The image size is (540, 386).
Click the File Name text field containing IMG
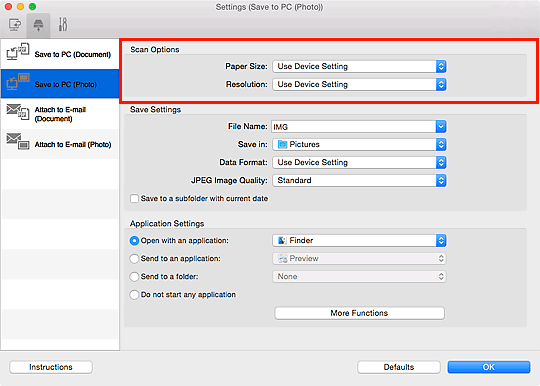[353, 127]
